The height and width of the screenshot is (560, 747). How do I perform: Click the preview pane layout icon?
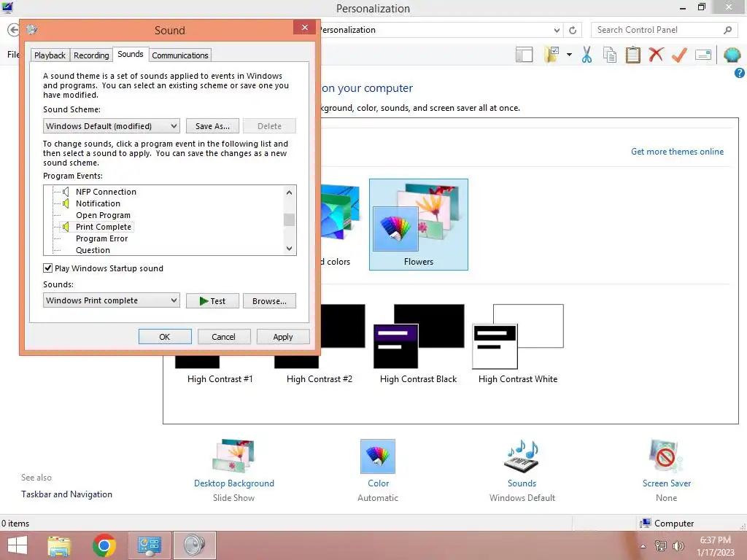pyautogui.click(x=524, y=55)
